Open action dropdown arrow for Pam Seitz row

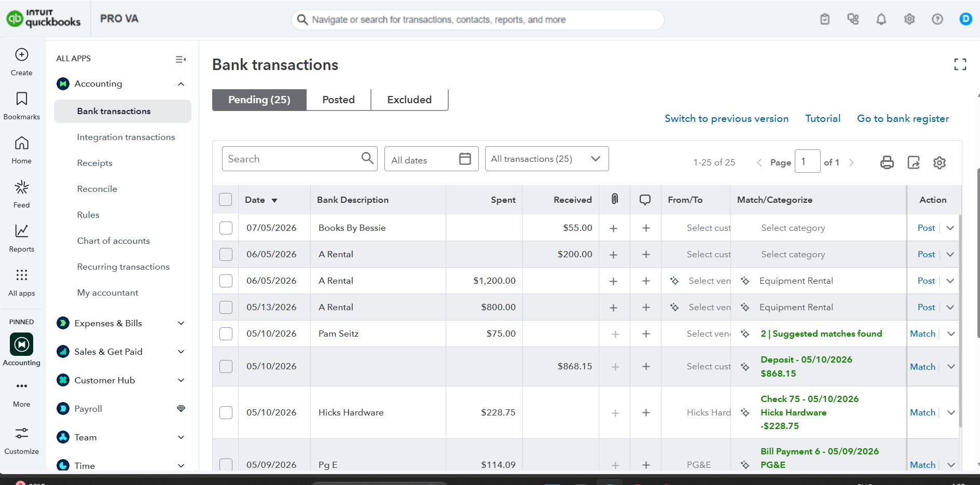click(950, 334)
